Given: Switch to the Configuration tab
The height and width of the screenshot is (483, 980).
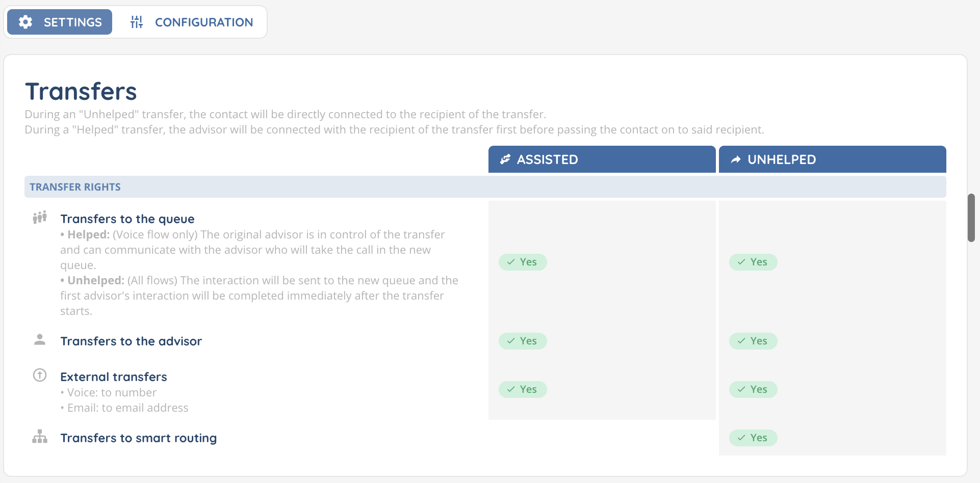Looking at the screenshot, I should [192, 22].
